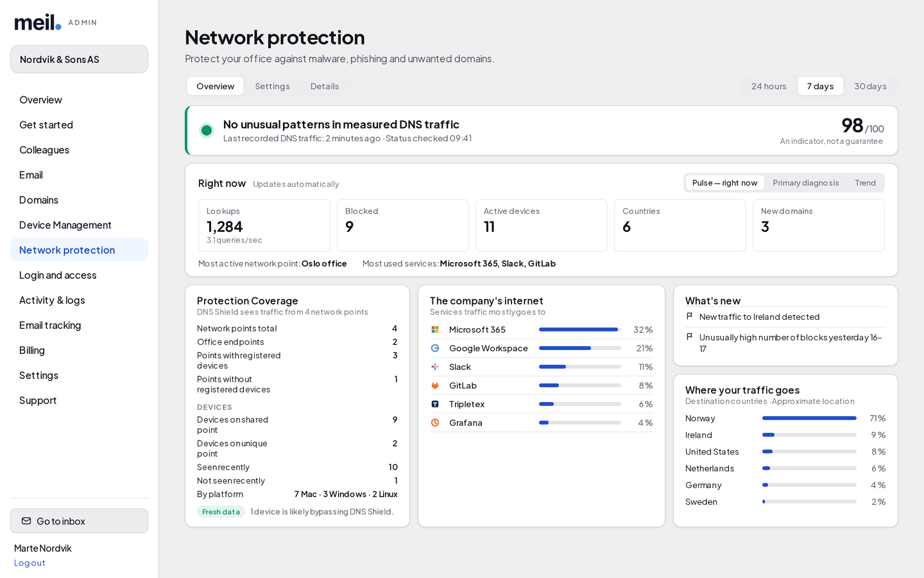The height and width of the screenshot is (578, 924).
Task: Click the Slack logo icon
Action: [x=435, y=367]
